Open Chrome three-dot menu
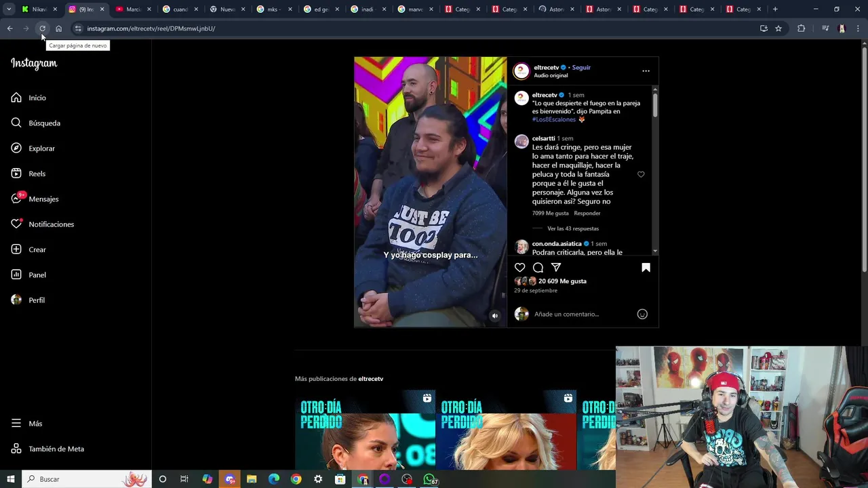This screenshot has width=868, height=488. pyautogui.click(x=859, y=28)
